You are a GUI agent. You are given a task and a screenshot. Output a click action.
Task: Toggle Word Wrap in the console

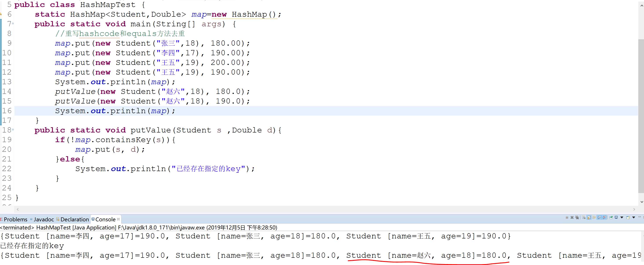click(594, 218)
